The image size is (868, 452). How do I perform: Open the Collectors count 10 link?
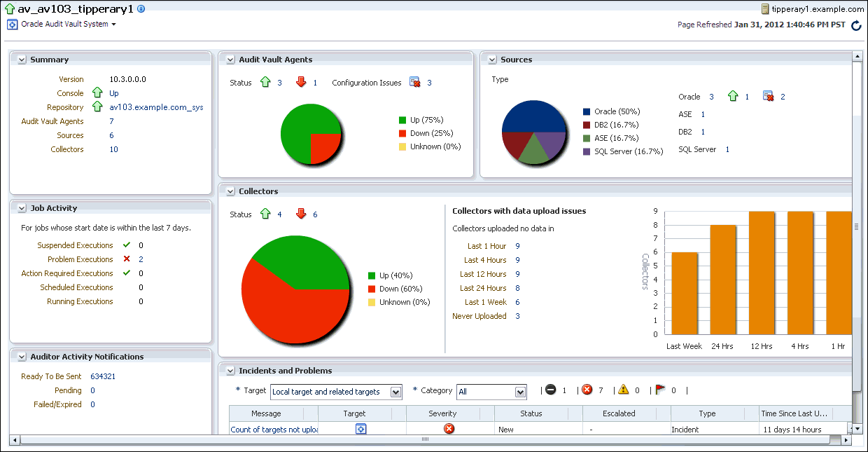tap(114, 149)
